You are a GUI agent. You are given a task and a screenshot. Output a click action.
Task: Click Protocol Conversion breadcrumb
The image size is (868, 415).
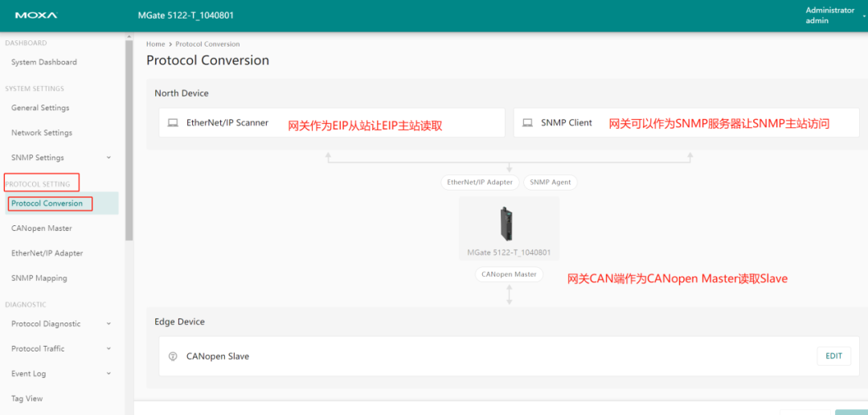point(207,43)
